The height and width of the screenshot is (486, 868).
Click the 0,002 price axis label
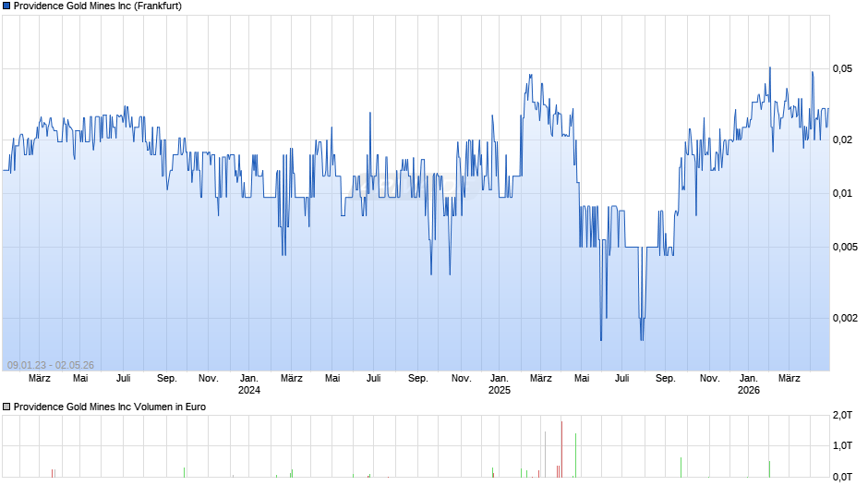(x=845, y=318)
